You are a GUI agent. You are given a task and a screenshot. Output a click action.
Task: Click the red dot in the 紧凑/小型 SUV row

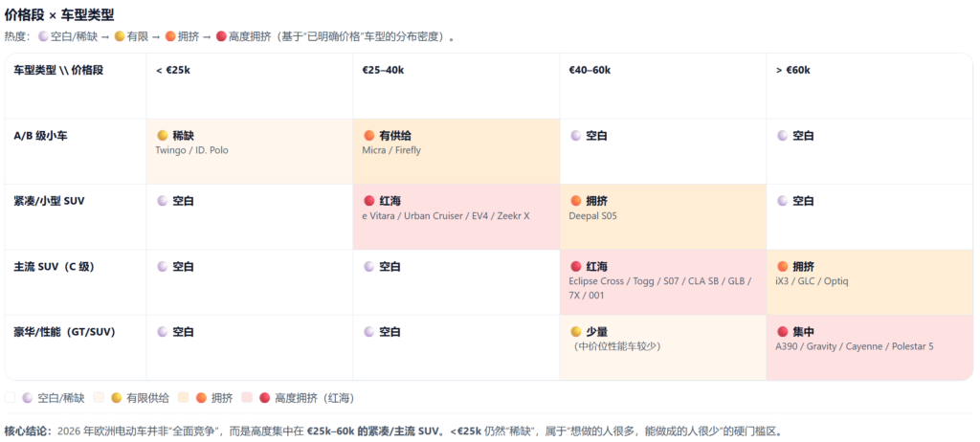pyautogui.click(x=369, y=201)
